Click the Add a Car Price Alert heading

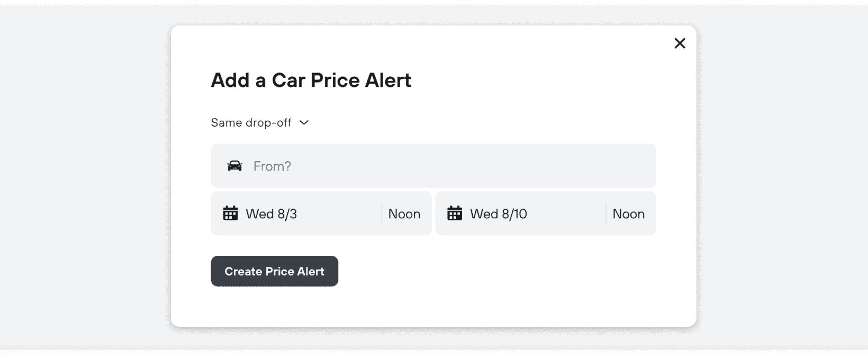311,80
